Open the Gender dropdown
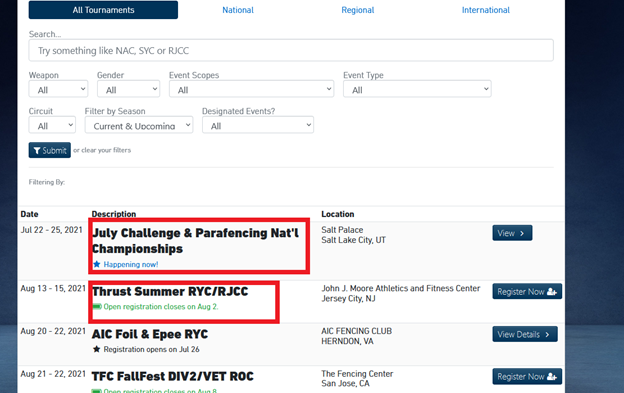 click(x=128, y=89)
